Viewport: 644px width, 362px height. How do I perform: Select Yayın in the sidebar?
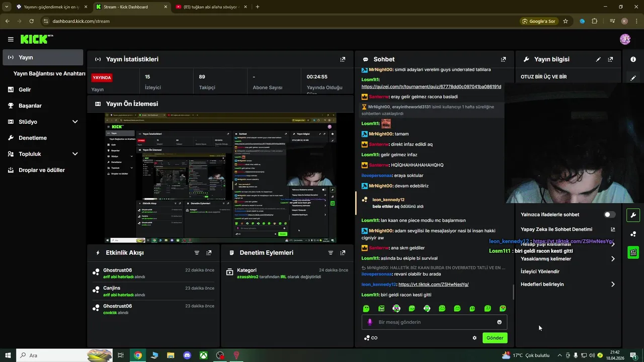[43, 57]
